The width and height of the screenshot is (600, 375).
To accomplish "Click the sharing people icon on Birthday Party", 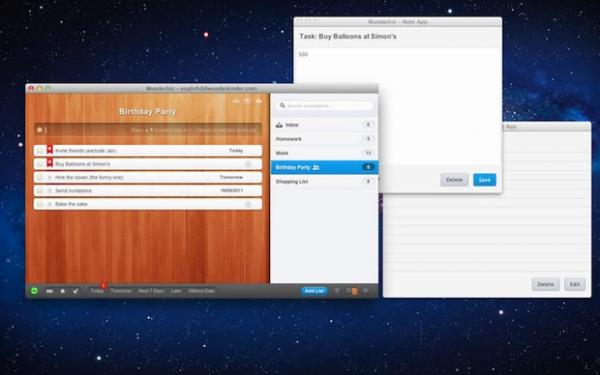I will pos(316,167).
